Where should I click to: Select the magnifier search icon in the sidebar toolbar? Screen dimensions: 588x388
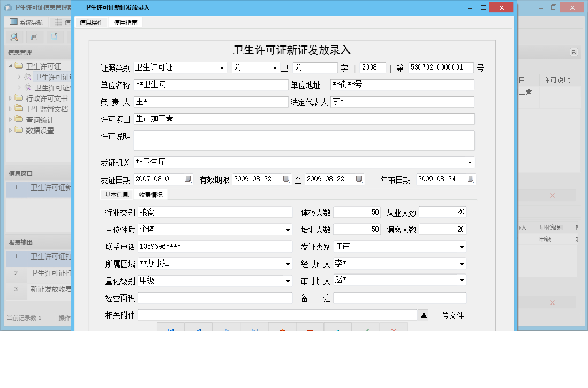(13, 37)
